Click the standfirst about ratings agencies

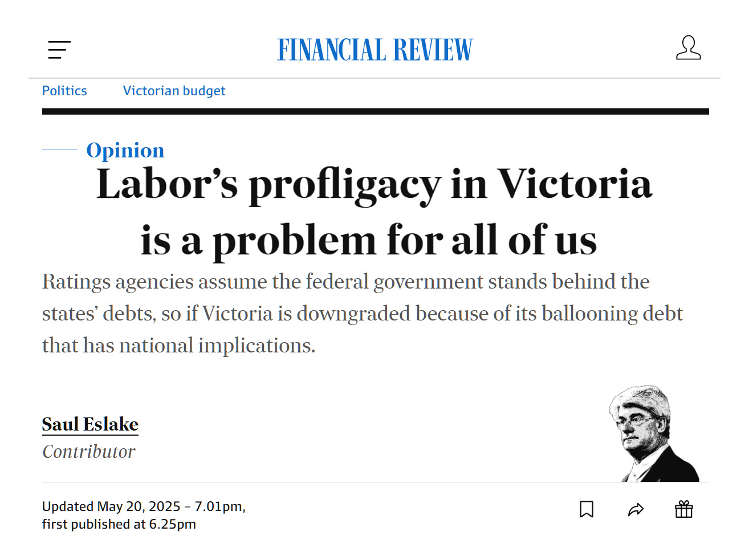(363, 313)
